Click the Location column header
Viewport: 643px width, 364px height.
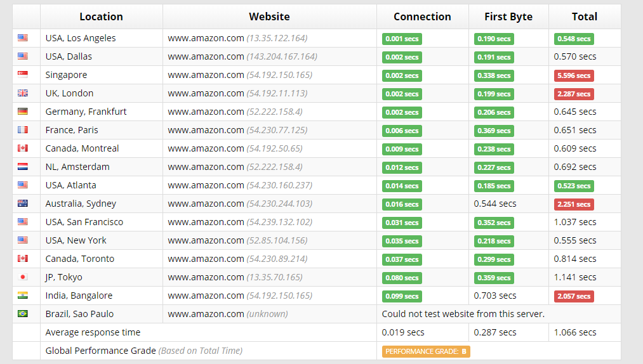click(102, 16)
